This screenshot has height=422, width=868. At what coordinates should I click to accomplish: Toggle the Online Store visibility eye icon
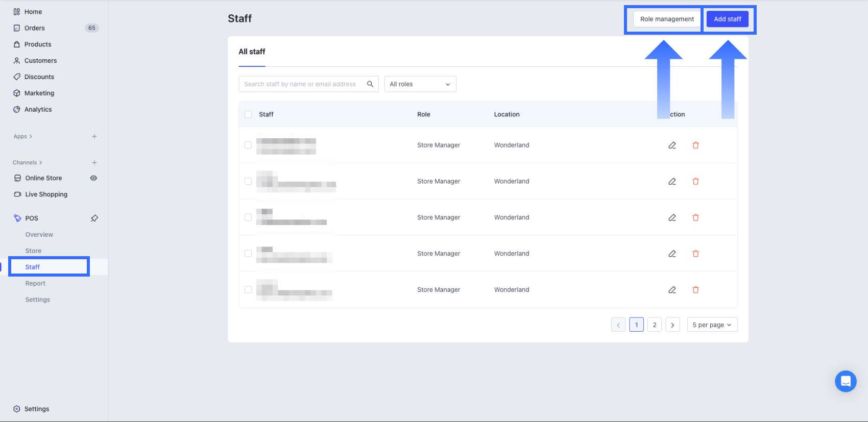(93, 178)
